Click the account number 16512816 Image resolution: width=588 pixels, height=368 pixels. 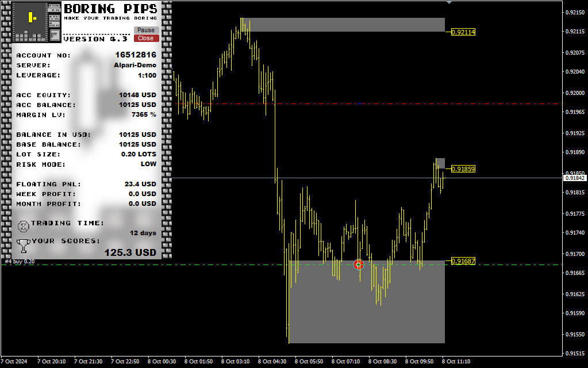pyautogui.click(x=135, y=55)
